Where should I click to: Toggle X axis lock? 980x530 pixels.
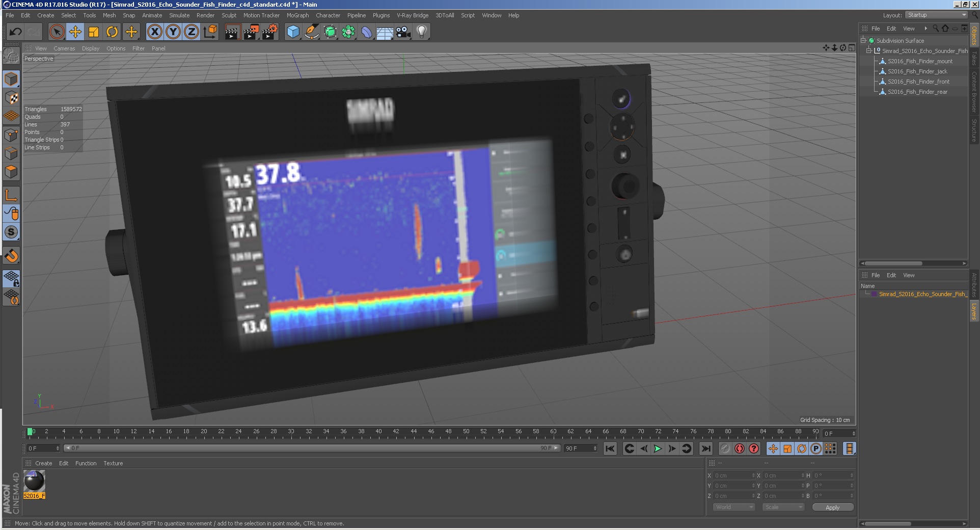(x=155, y=32)
